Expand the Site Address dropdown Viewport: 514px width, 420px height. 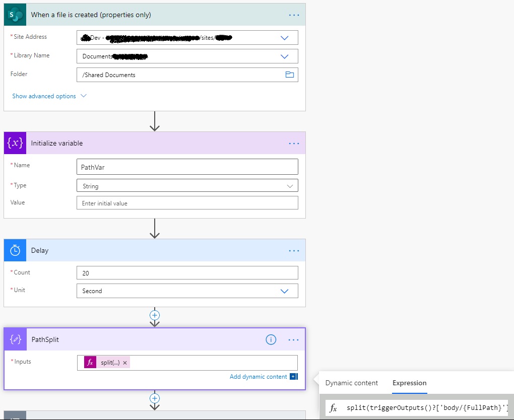(284, 38)
